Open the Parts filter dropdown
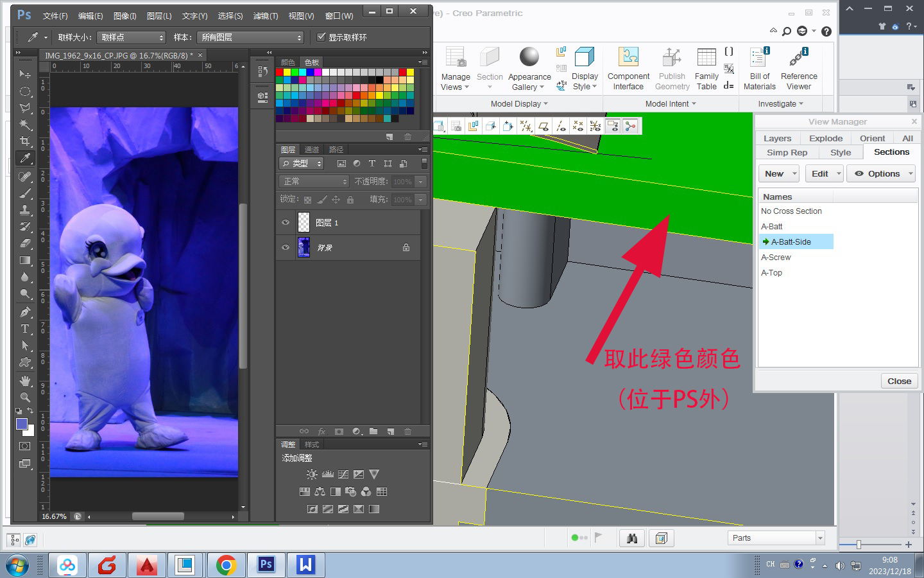This screenshot has height=578, width=924. click(776, 538)
